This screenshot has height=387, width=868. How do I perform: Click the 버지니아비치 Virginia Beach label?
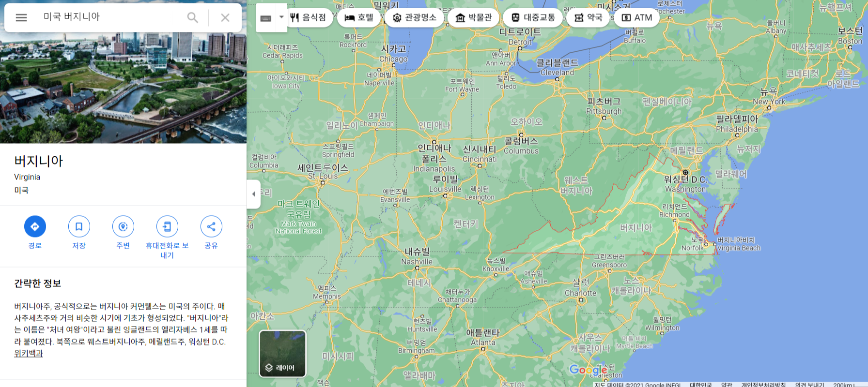[739, 244]
